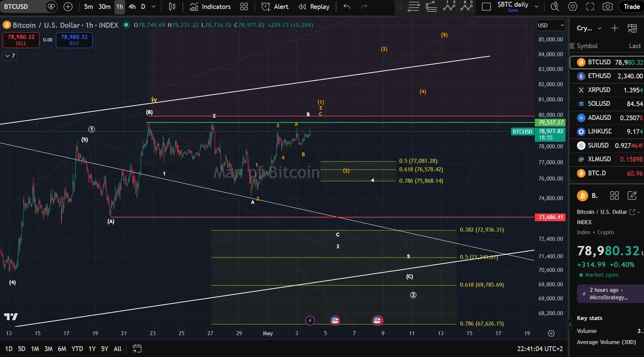Expand the time interval dropdown after D
The image size is (644, 357).
click(154, 7)
